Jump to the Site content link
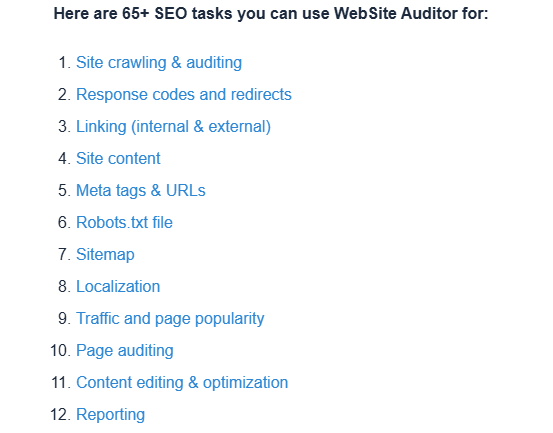The width and height of the screenshot is (553, 433). point(118,158)
